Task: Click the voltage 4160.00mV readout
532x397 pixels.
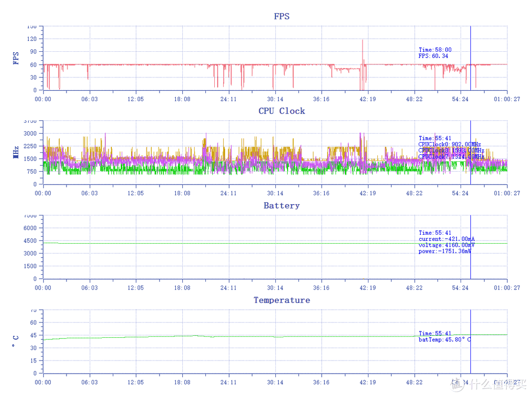Action: point(446,245)
